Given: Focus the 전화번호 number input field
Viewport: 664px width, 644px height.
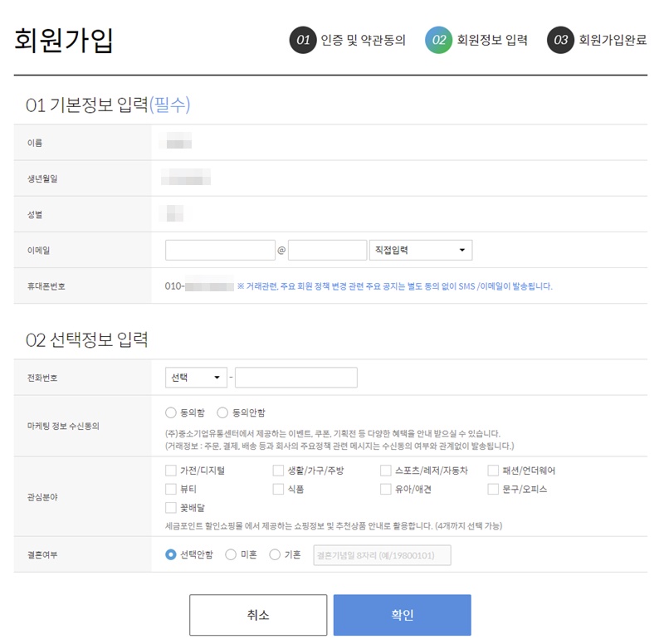Looking at the screenshot, I should tap(296, 378).
